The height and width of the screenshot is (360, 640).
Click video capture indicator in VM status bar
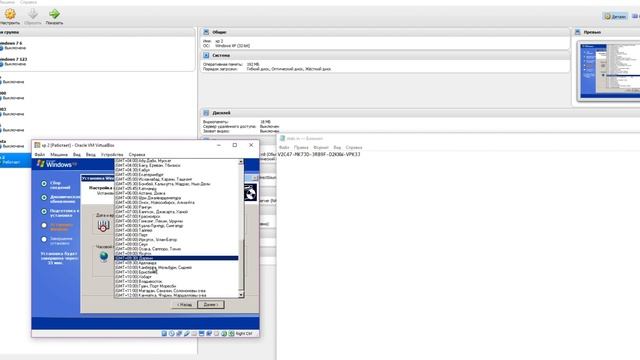click(x=209, y=333)
